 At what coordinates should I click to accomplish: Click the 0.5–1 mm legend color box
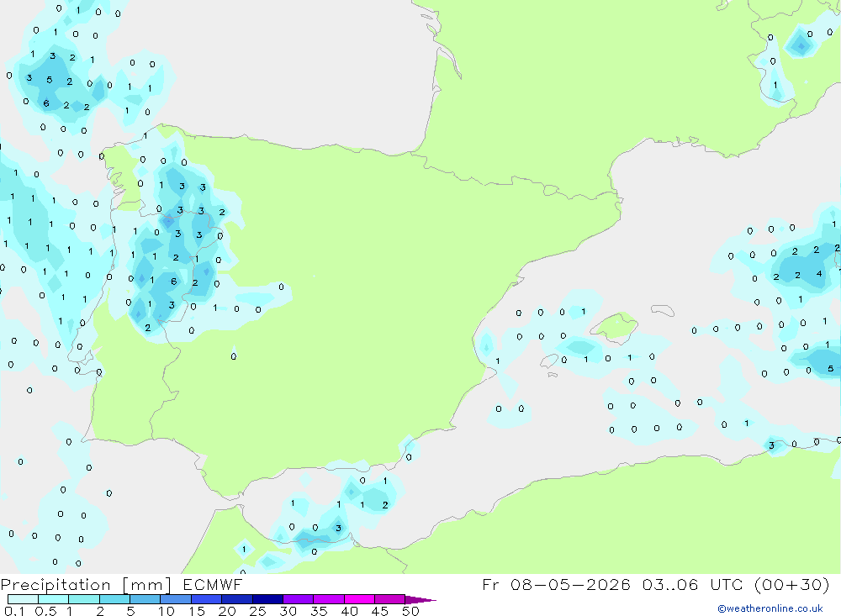54,599
